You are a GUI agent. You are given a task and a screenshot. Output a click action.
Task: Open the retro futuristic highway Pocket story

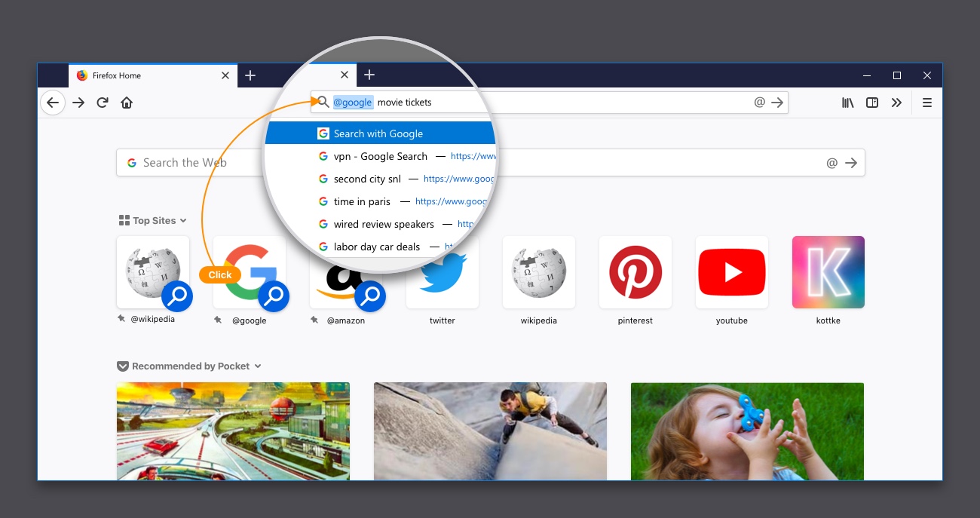[x=233, y=431]
